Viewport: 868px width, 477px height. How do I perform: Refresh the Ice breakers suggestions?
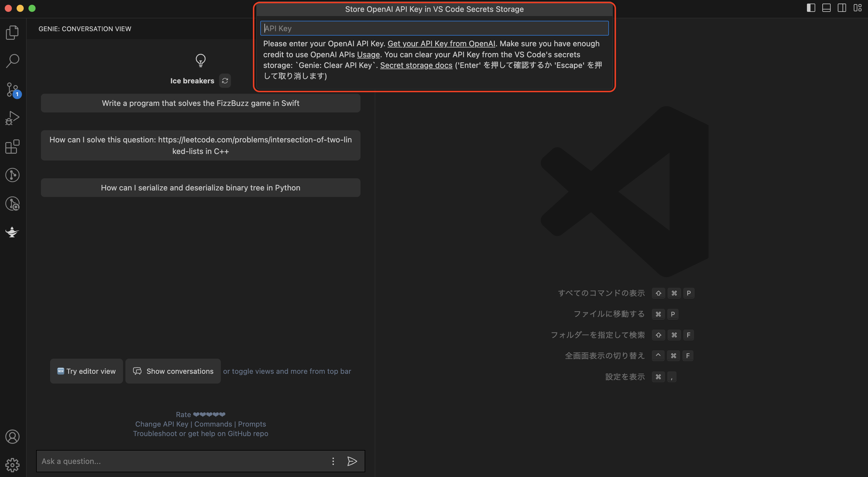click(225, 81)
